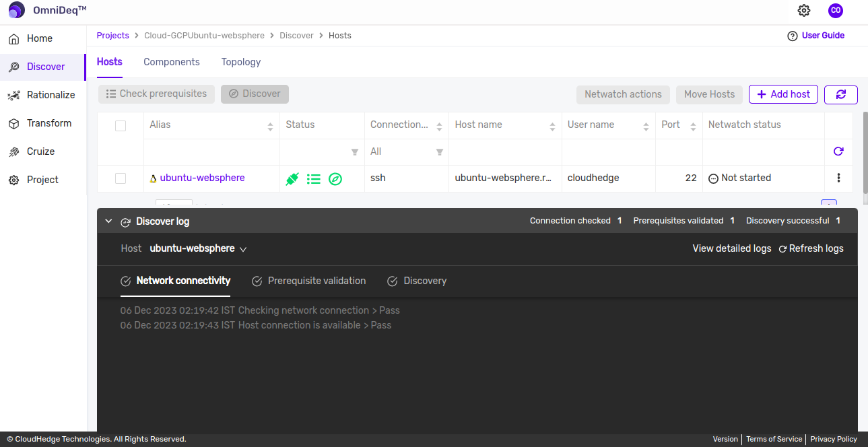
Task: Open the Connection type All filter dropdown
Action: pyautogui.click(x=407, y=152)
